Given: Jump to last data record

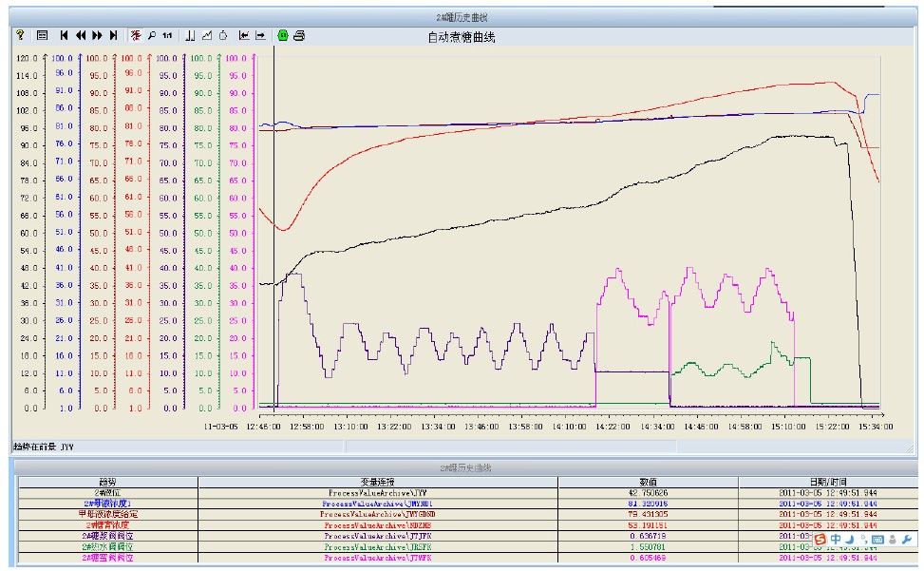Looking at the screenshot, I should pos(113,35).
